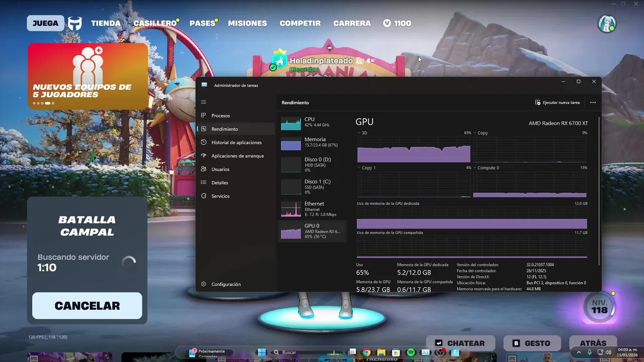Open Spotify from the taskbar

[411, 352]
